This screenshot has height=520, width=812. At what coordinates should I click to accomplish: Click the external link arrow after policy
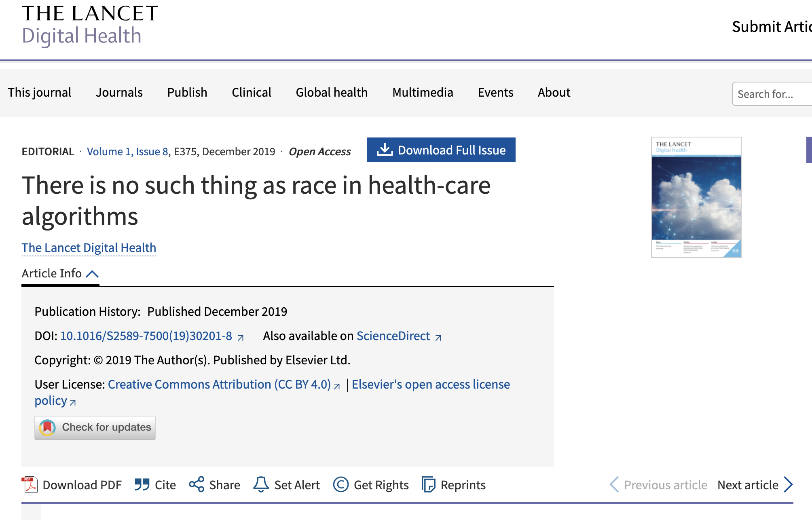(x=73, y=402)
